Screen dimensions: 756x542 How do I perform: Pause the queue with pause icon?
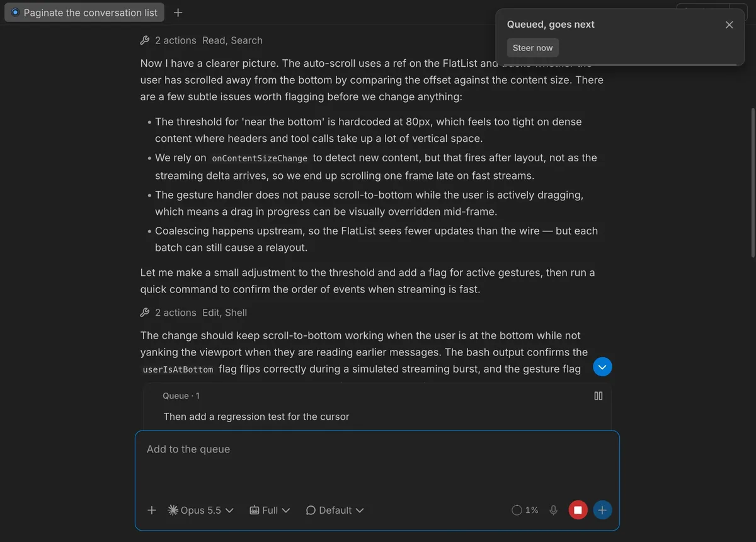pyautogui.click(x=598, y=396)
